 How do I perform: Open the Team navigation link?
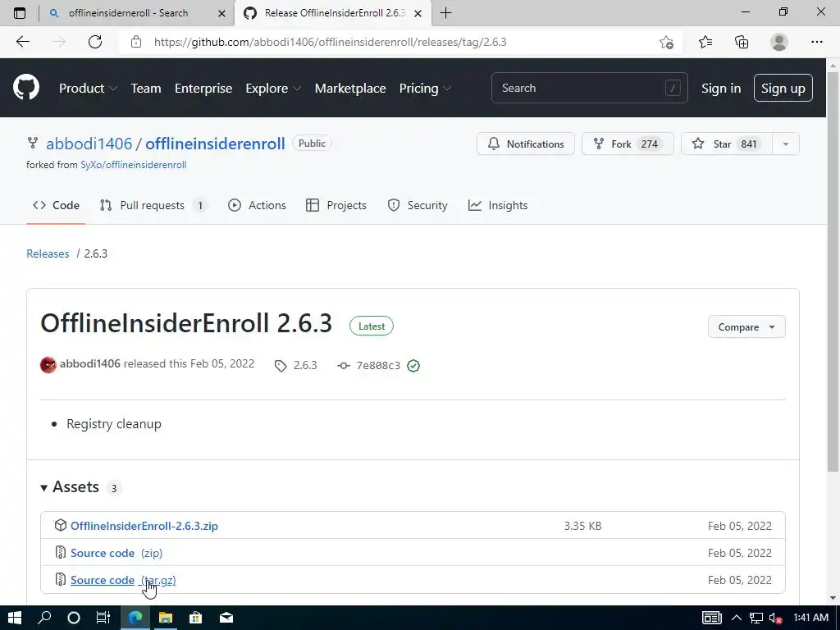[x=146, y=88]
